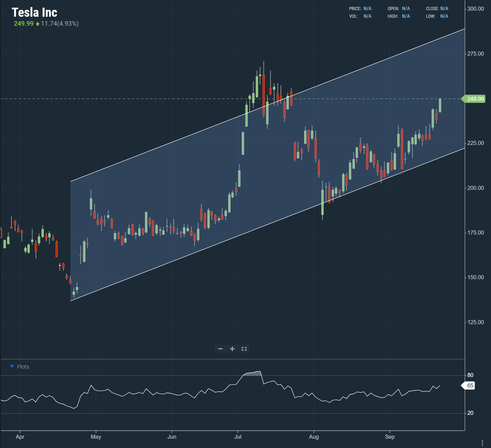Click the VOL N/A readout

(360, 16)
